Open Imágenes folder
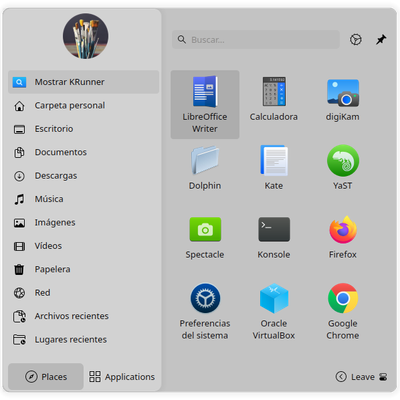 [83, 222]
